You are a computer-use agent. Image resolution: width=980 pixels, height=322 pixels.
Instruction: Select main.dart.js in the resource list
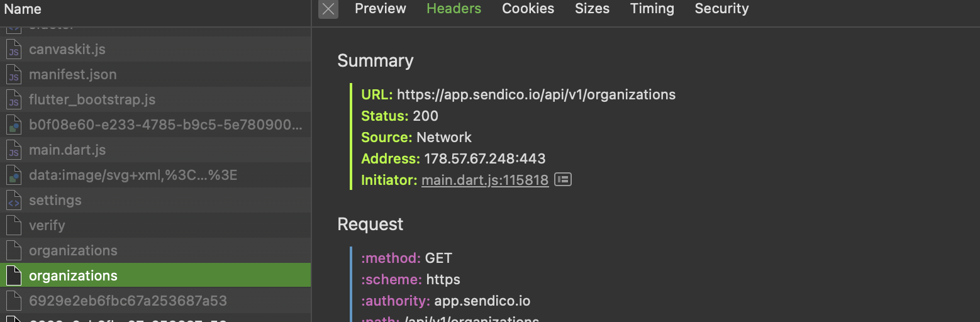(67, 150)
